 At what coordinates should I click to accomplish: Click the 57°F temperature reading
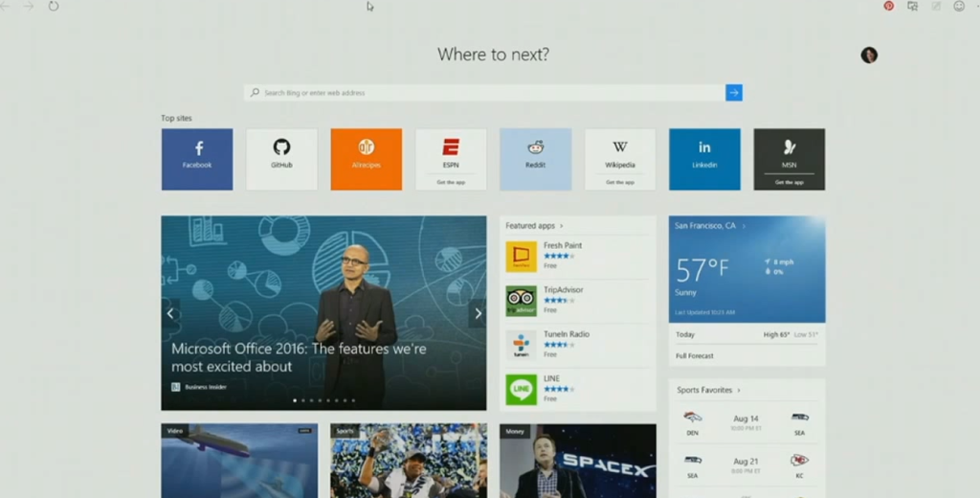coord(702,270)
